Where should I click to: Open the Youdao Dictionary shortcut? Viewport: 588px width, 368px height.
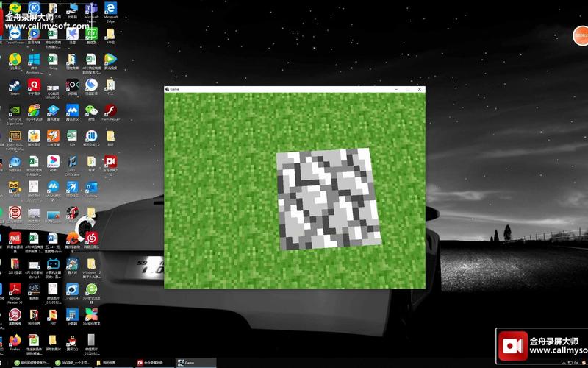[x=15, y=238]
